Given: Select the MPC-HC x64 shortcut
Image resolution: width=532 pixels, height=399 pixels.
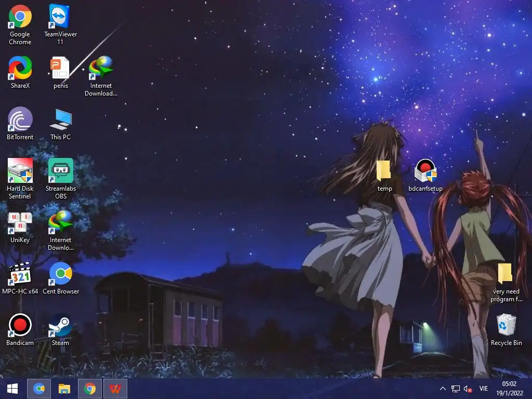Looking at the screenshot, I should (20, 278).
